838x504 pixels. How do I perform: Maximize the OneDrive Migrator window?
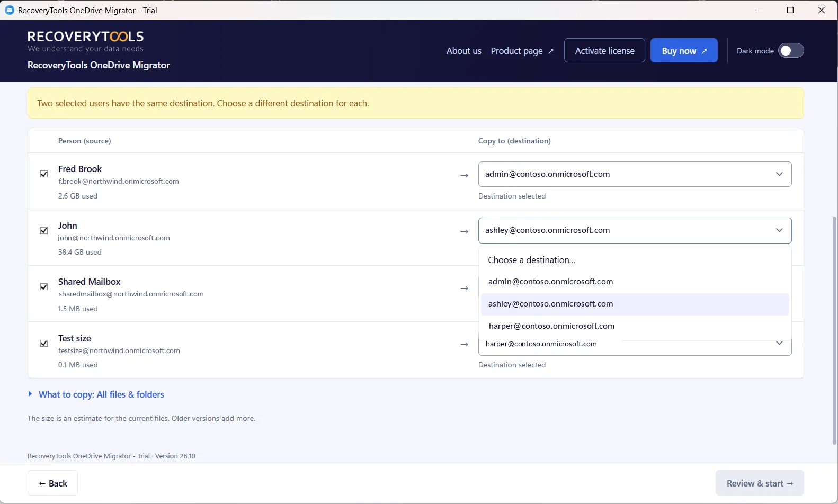tap(790, 10)
